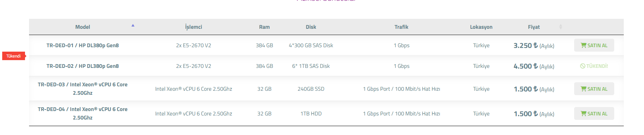
Task: Select the Trafik column header
Action: (x=401, y=27)
